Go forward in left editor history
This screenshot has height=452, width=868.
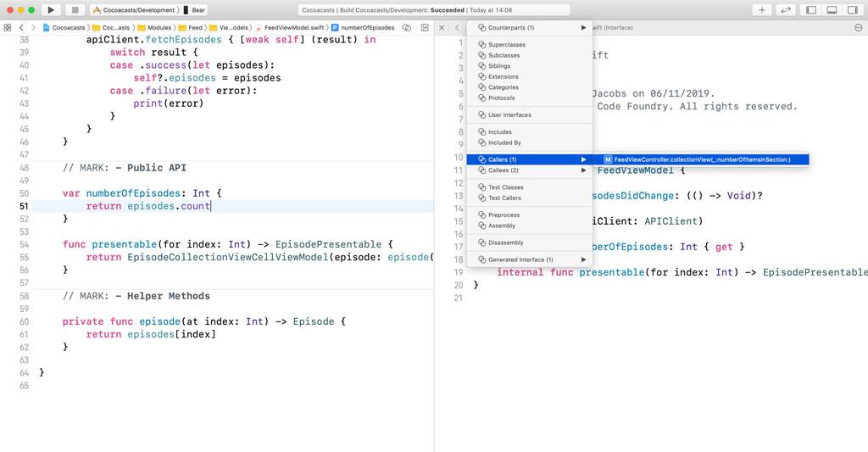(x=33, y=27)
